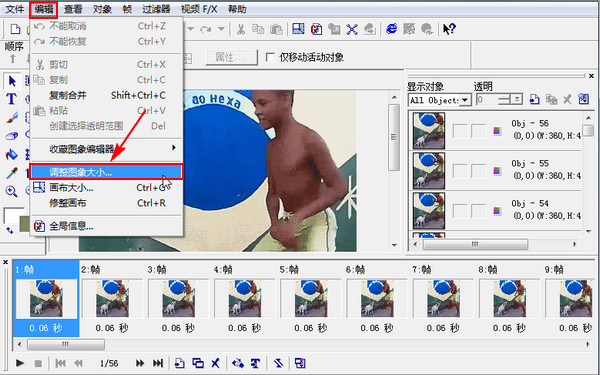600x375 pixels.
Task: Click the blue X crop toolbar icon
Action: 352,29
